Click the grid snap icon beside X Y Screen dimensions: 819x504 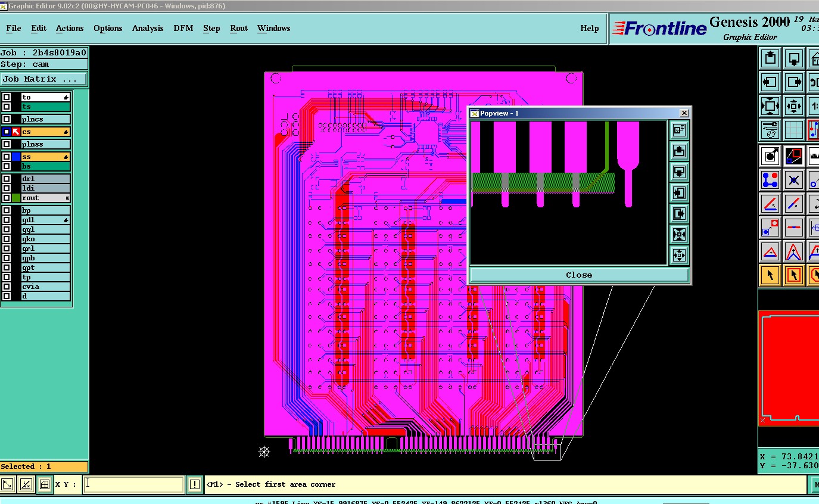[44, 484]
